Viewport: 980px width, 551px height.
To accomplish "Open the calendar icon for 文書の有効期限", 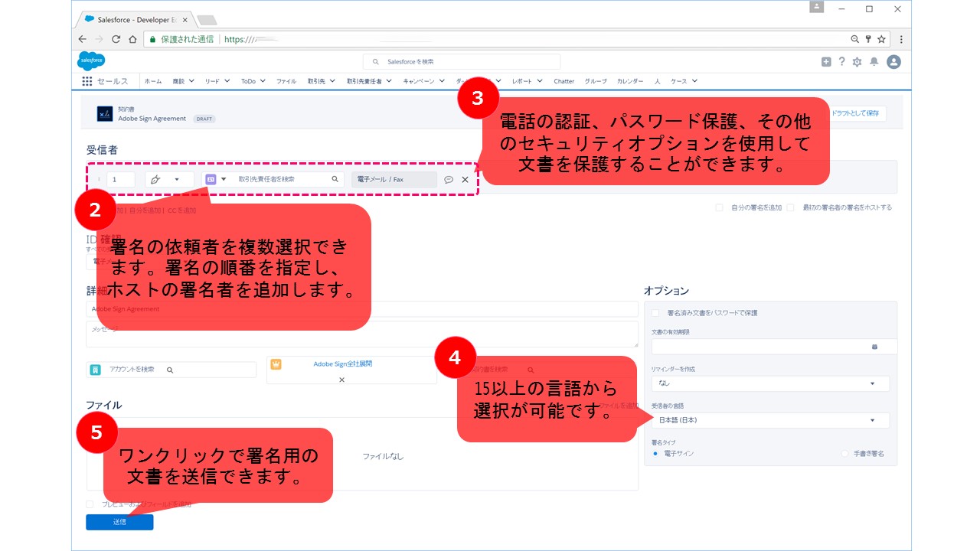I will coord(874,347).
